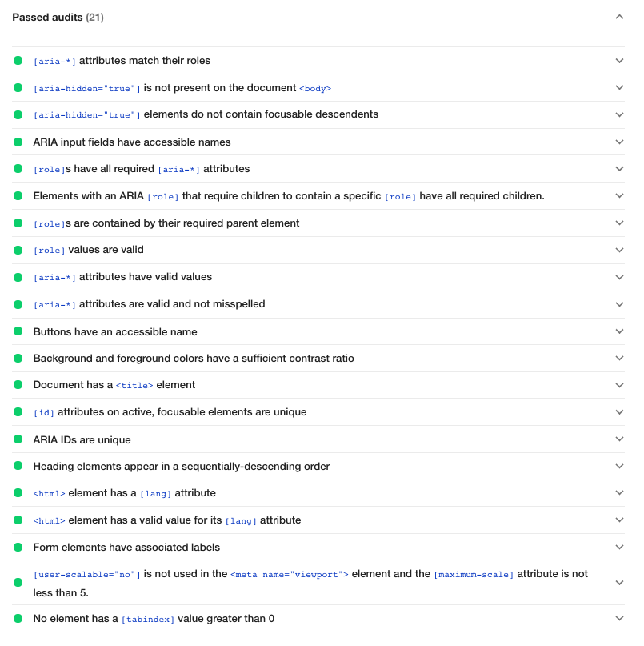Click the title element code snippet
This screenshot has height=646, width=644.
134,385
